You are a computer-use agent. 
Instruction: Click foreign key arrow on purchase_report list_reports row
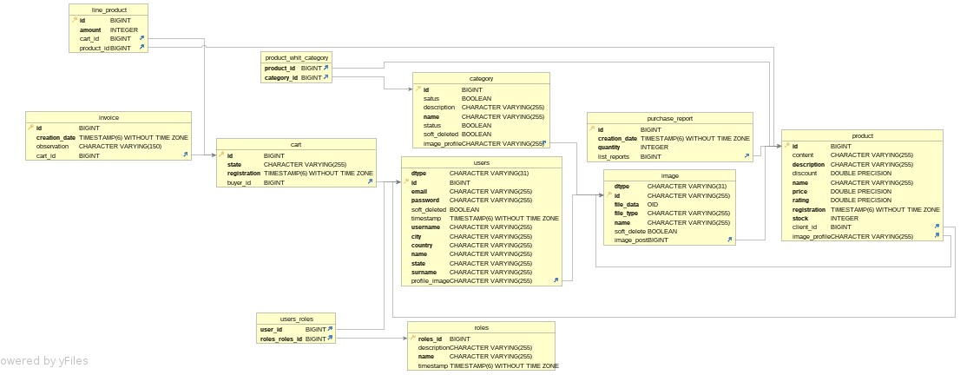coord(747,156)
